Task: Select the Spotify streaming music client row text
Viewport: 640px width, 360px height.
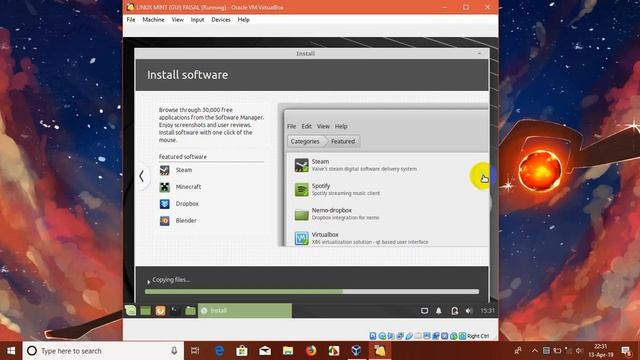Action: pos(346,193)
